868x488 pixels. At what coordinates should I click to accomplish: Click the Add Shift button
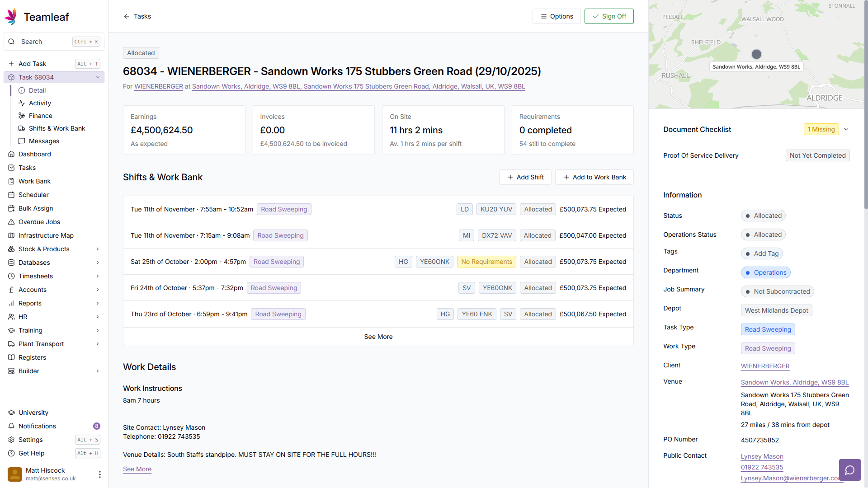tap(525, 177)
